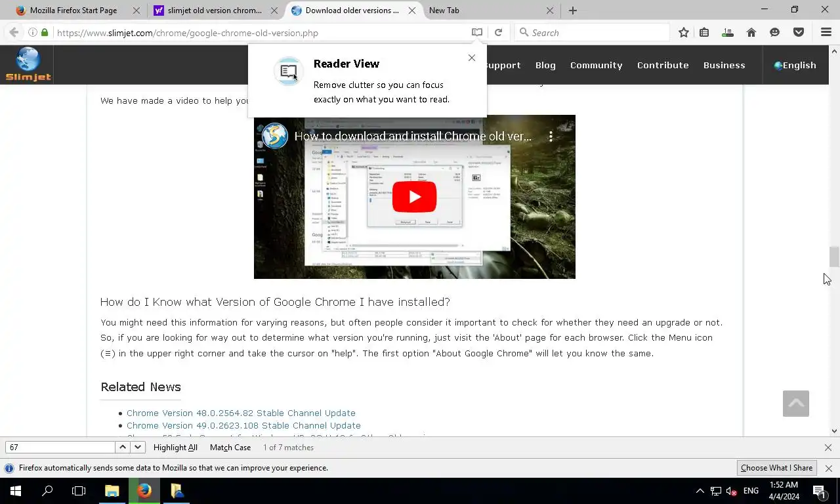Switch to slimjet old version chrome tab

[x=214, y=10]
